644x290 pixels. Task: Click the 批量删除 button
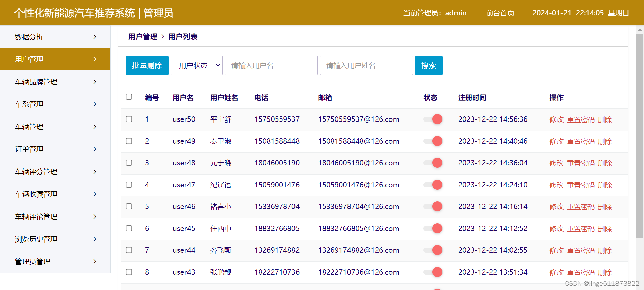pyautogui.click(x=147, y=65)
